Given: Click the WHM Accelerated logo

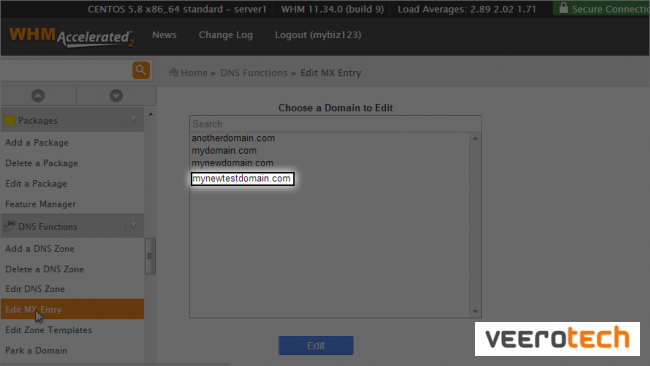Looking at the screenshot, I should [x=71, y=37].
